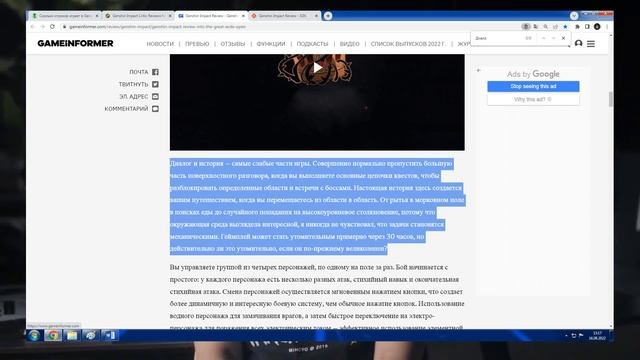Click the highlighted paragraph starting with Диалог и история
Viewport: 640px width, 360px height.
[x=317, y=206]
